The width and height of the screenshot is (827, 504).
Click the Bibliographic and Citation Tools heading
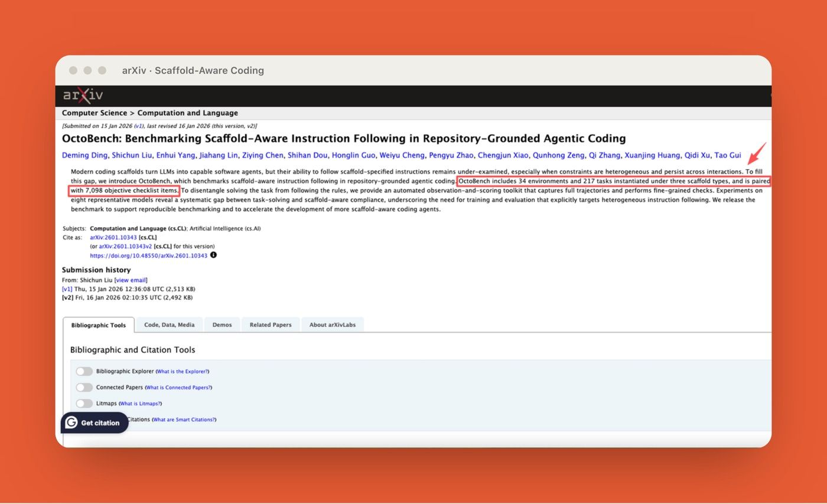pyautogui.click(x=132, y=350)
